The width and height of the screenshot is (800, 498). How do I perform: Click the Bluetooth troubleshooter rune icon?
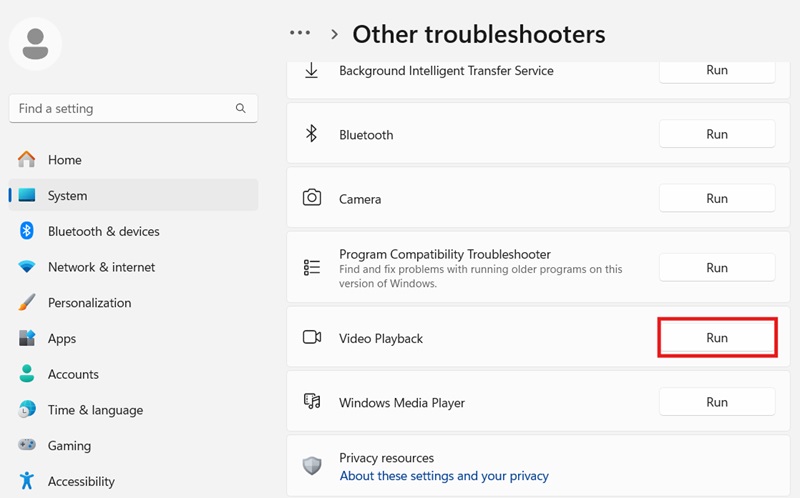[311, 134]
